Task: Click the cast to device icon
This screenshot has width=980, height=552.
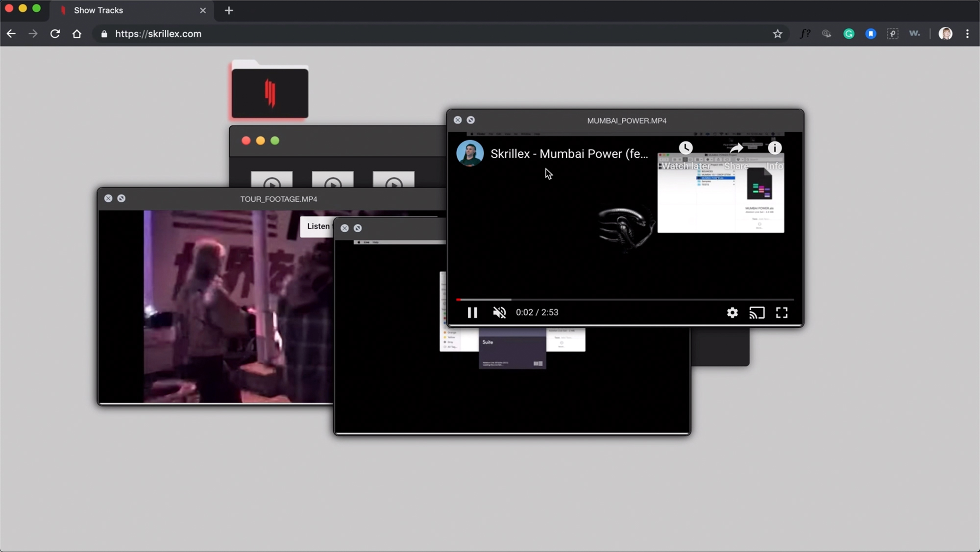Action: [757, 312]
